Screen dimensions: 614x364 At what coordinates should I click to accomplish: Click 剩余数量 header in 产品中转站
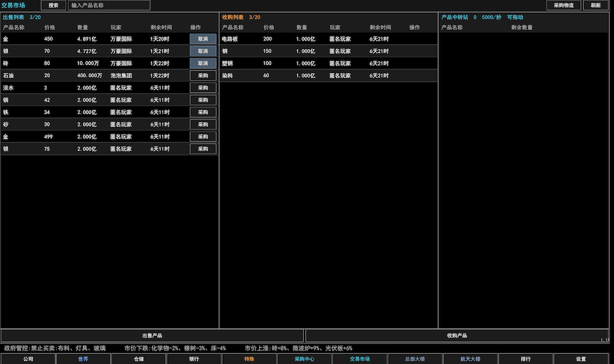(x=521, y=28)
